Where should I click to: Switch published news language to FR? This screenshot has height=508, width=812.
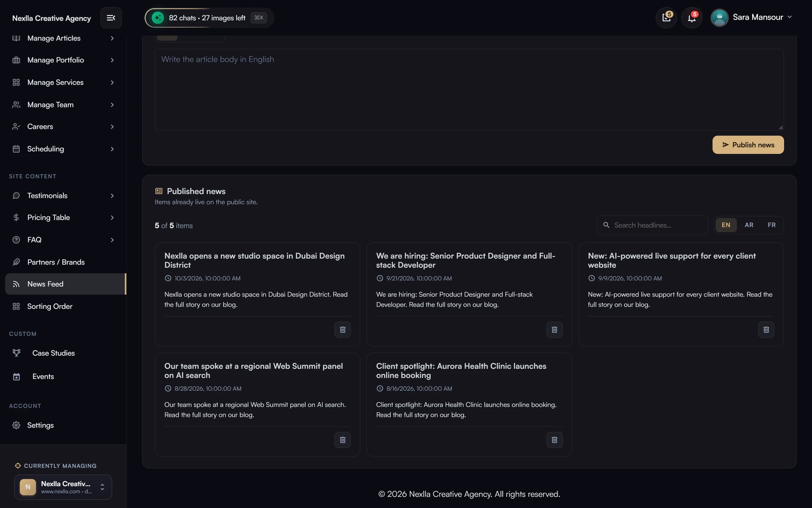coord(772,225)
